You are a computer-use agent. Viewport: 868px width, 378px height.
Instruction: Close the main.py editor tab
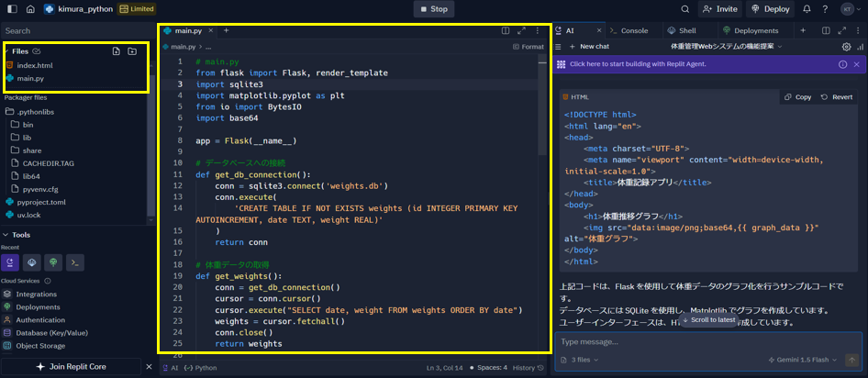[210, 31]
